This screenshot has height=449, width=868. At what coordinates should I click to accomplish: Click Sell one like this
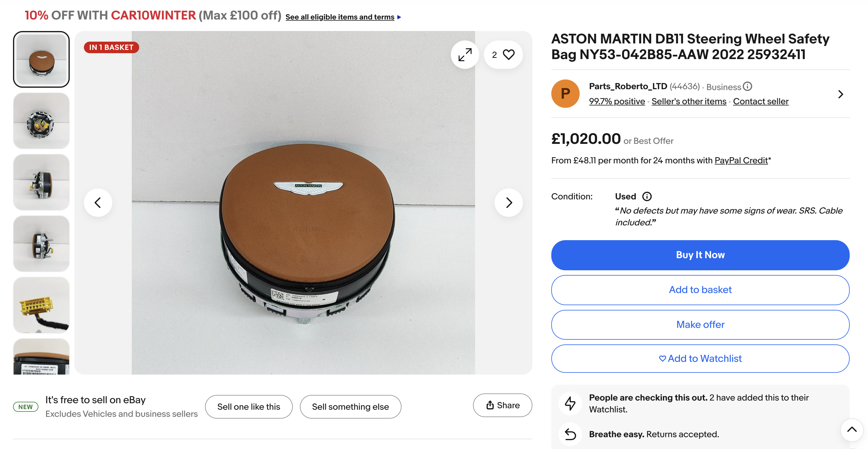pos(249,406)
